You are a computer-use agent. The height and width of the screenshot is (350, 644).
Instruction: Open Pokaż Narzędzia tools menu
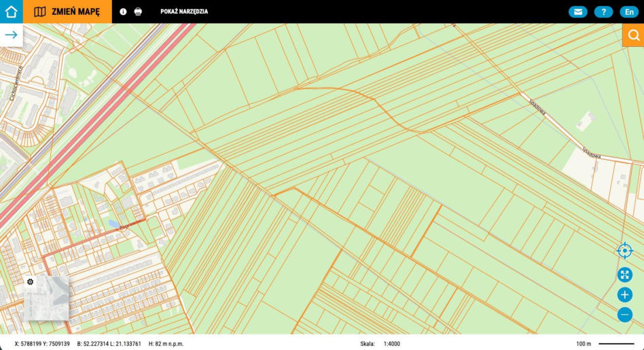pos(184,12)
